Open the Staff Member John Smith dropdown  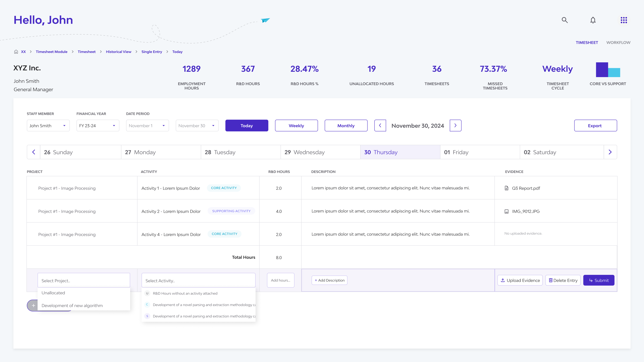pyautogui.click(x=48, y=125)
